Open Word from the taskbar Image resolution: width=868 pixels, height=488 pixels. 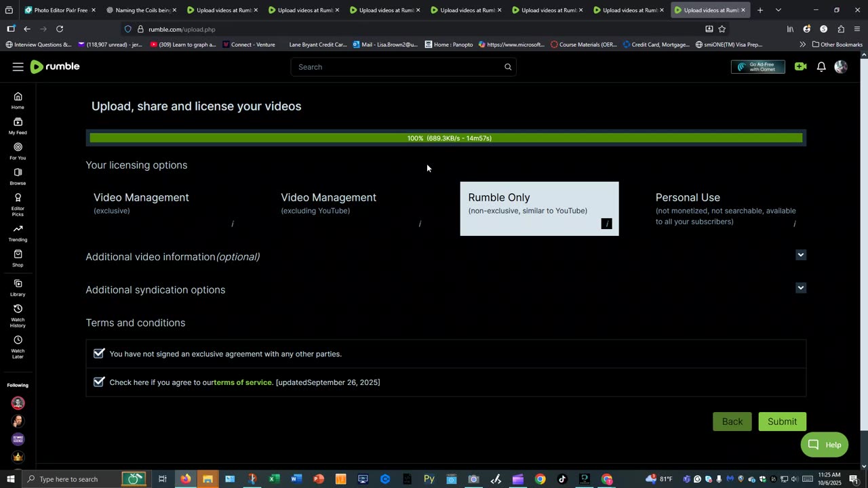(x=296, y=479)
